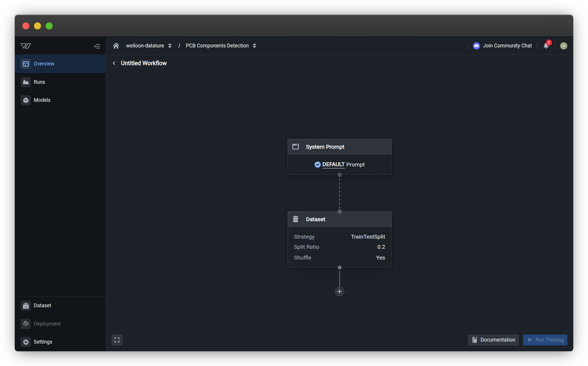Click the Run Training button
Image resolution: width=588 pixels, height=366 pixels.
point(545,340)
